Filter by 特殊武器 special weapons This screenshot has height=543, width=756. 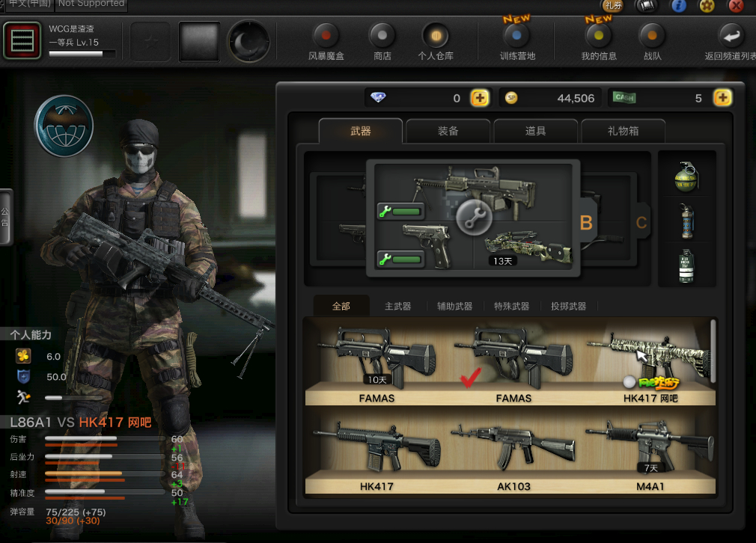(511, 306)
